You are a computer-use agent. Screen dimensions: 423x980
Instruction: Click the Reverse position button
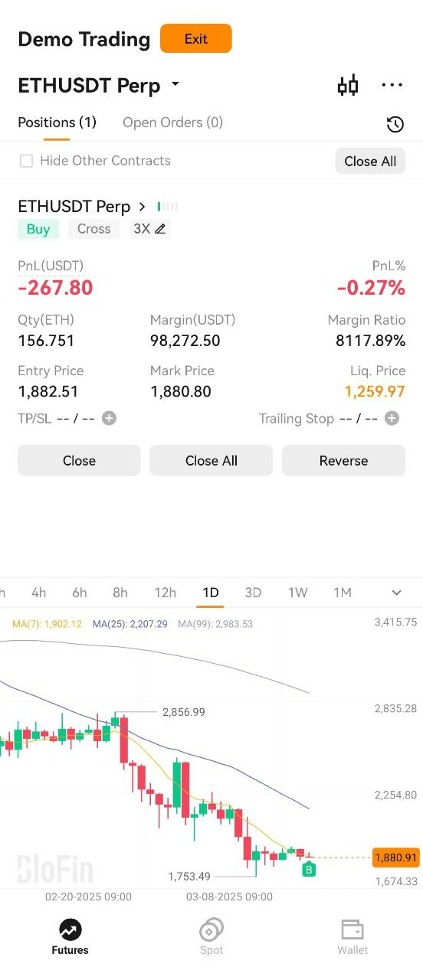pyautogui.click(x=343, y=461)
